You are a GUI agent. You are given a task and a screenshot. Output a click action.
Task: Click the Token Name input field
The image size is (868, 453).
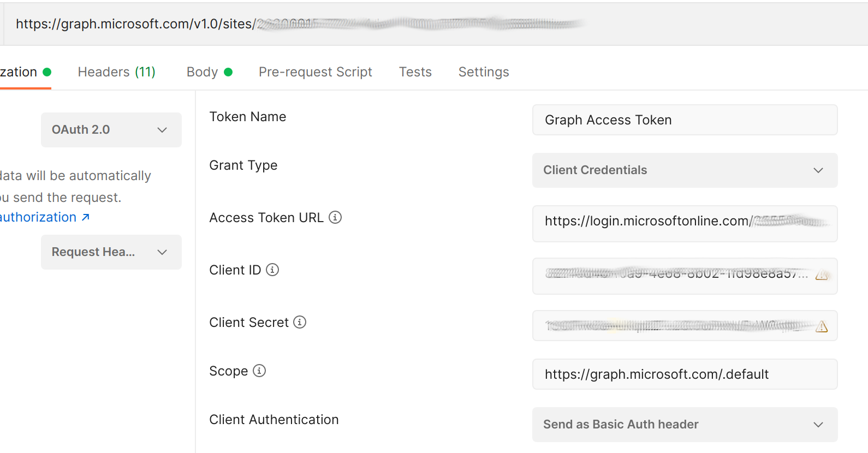coord(685,120)
